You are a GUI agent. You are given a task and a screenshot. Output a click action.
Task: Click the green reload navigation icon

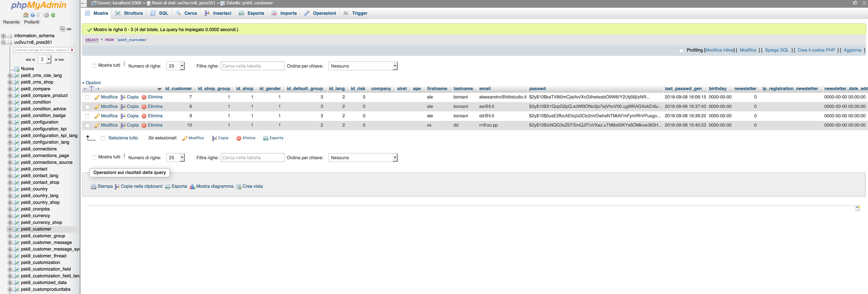coord(53,15)
